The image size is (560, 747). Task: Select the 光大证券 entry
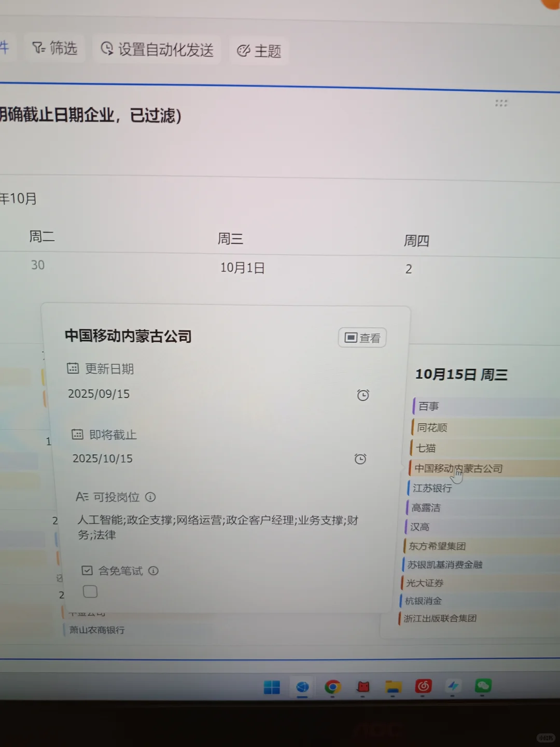[x=479, y=583]
